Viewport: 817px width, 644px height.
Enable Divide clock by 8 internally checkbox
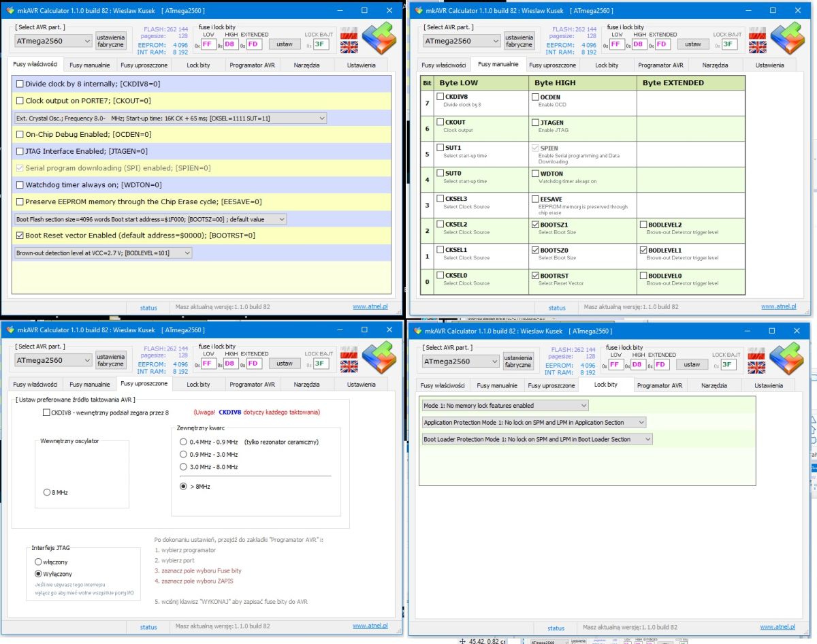click(x=19, y=84)
